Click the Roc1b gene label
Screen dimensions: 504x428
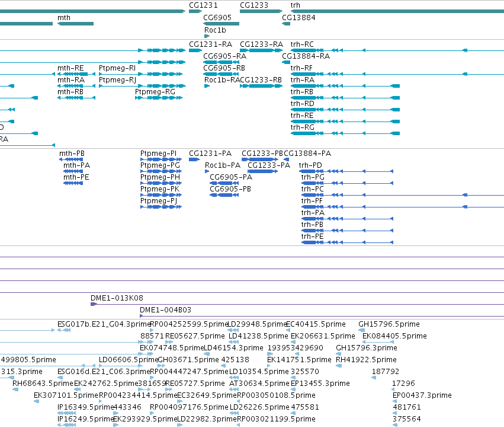215,30
